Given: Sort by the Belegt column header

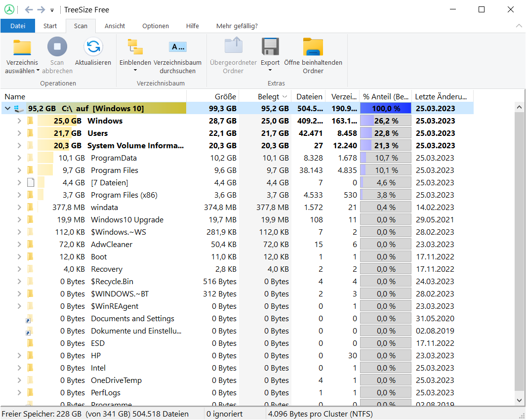Looking at the screenshot, I should [x=265, y=97].
